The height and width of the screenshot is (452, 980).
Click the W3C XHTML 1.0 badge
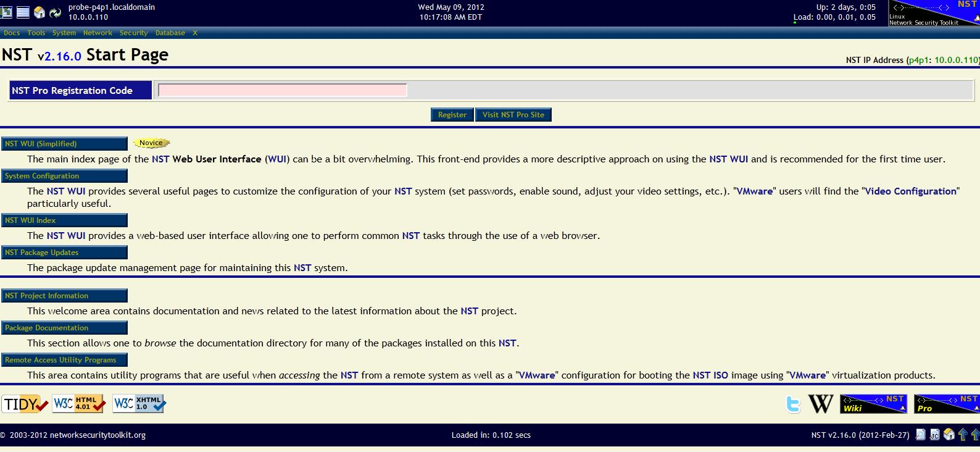139,404
